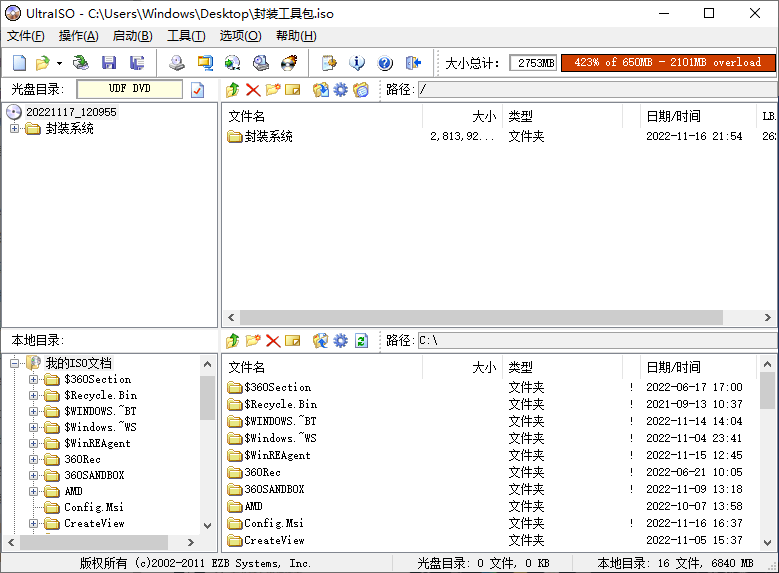779x573 pixels.
Task: Click the red 423% of 650MB capacity bar
Action: tap(668, 63)
